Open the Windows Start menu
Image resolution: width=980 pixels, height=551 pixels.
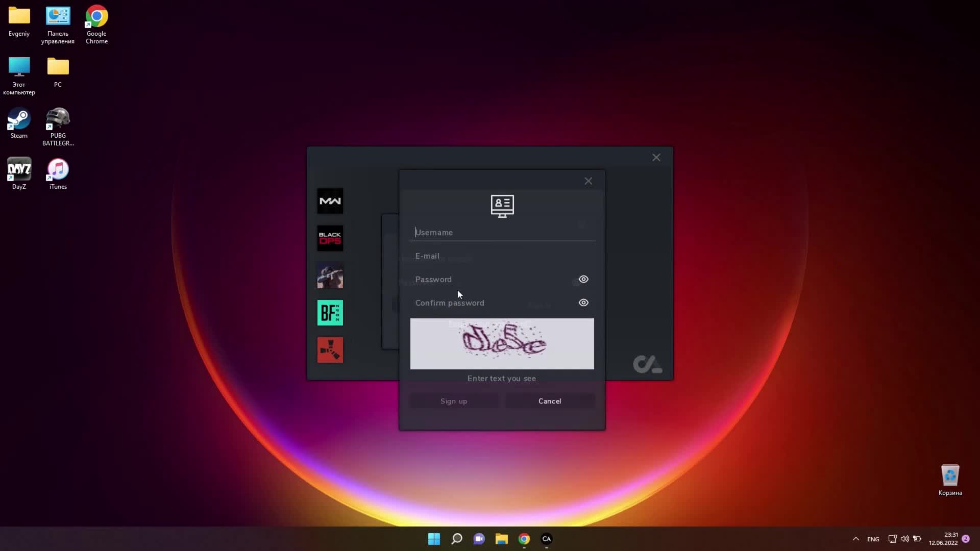tap(434, 539)
